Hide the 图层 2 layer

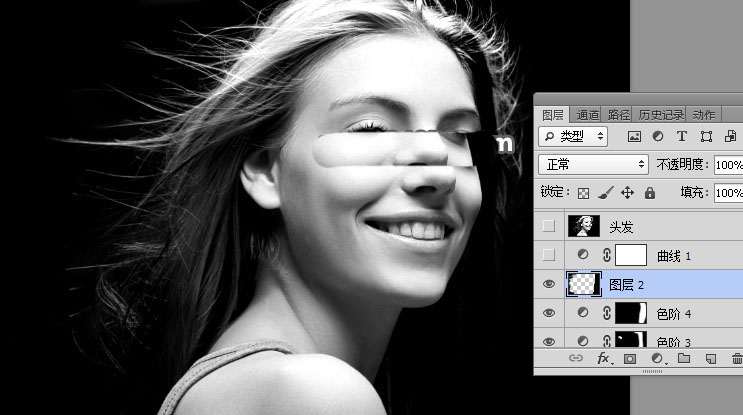pyautogui.click(x=548, y=284)
